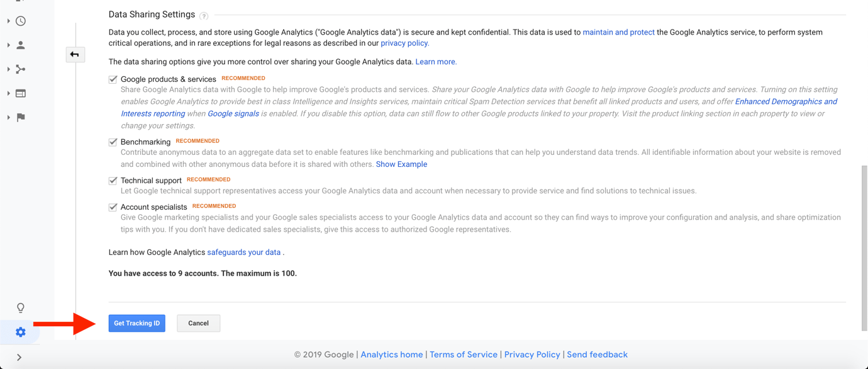Open the Acquisition branching icon in sidebar
868x369 pixels.
click(x=21, y=69)
